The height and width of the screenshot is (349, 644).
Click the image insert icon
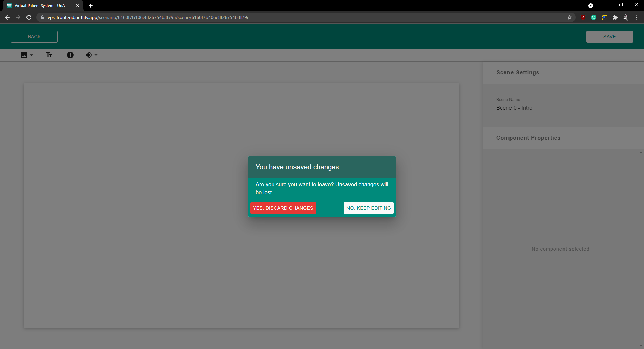click(x=24, y=55)
